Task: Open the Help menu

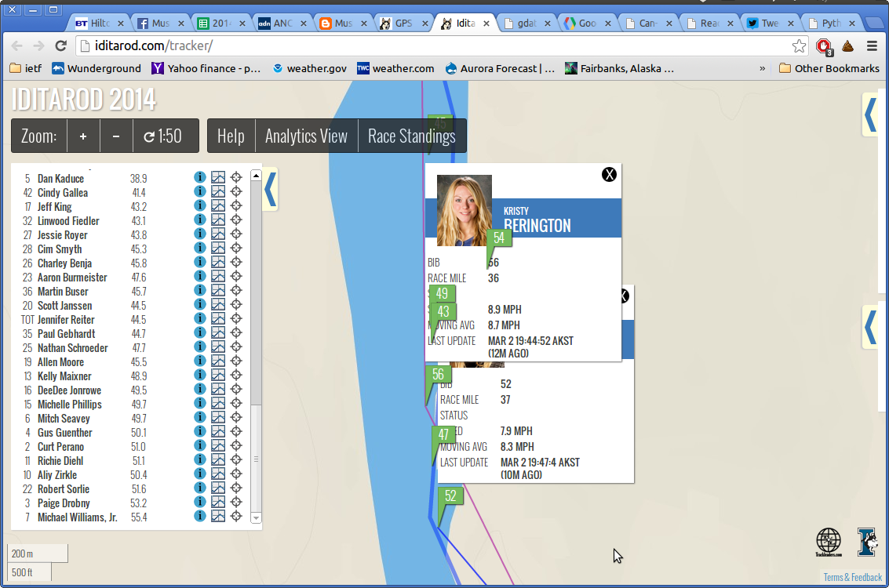Action: [231, 136]
